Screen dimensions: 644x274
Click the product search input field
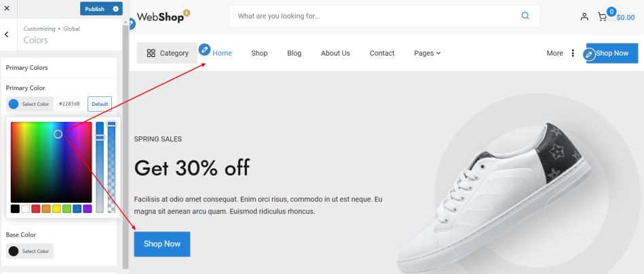click(373, 16)
